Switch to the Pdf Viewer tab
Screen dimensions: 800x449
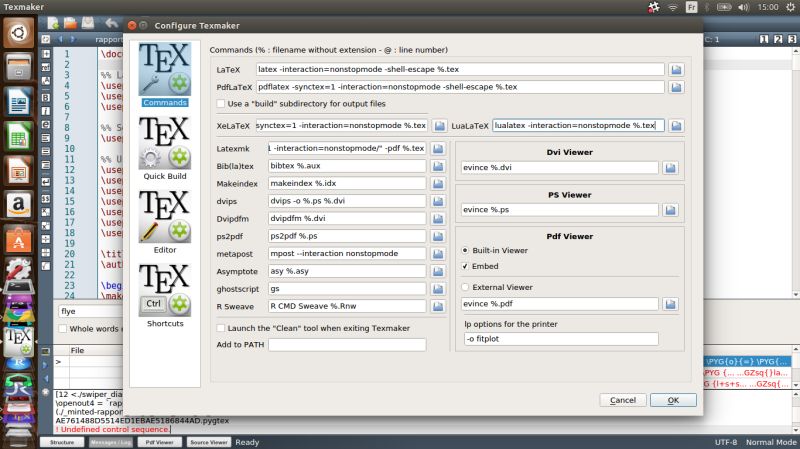pyautogui.click(x=160, y=442)
